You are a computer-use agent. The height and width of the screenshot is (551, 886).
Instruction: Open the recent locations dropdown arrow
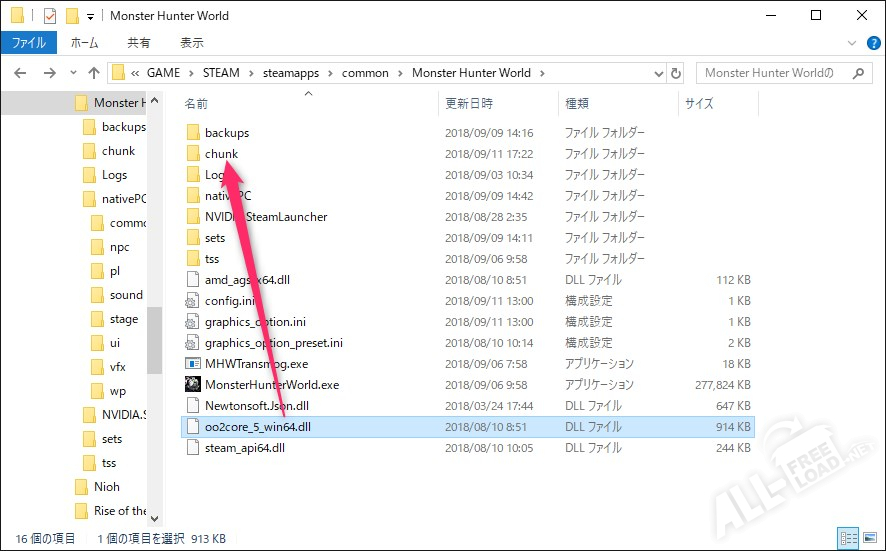71,74
